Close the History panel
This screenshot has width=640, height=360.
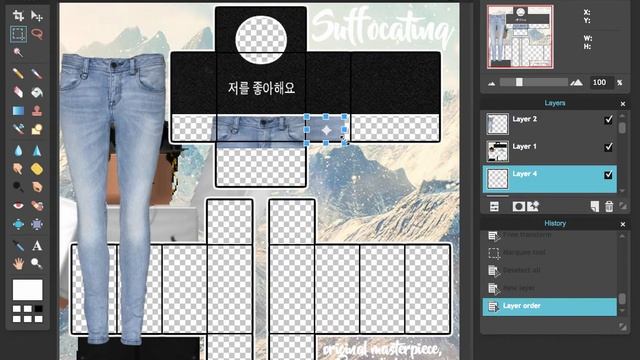623,224
